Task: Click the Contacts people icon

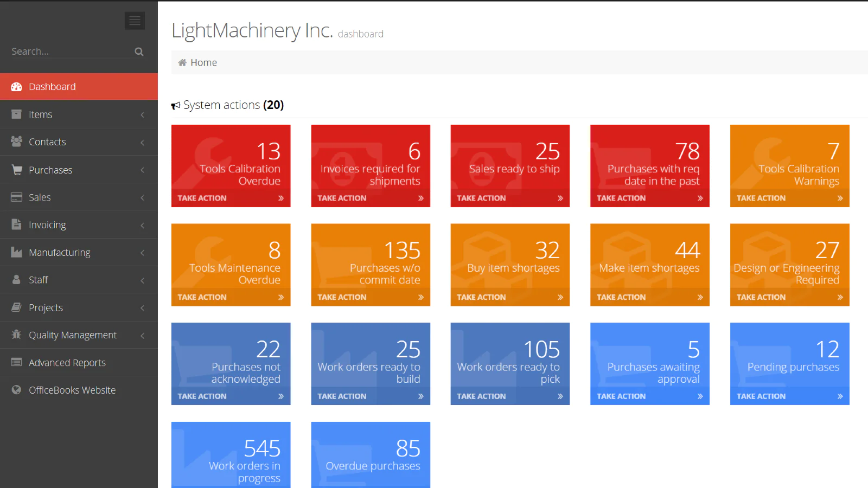Action: [16, 142]
